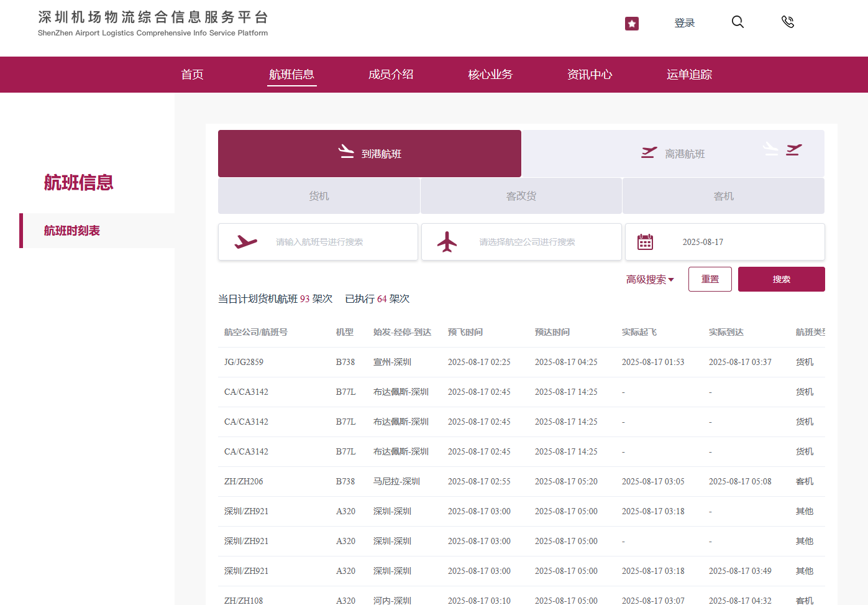Click the 已执行 64 架次 summary

click(x=377, y=299)
